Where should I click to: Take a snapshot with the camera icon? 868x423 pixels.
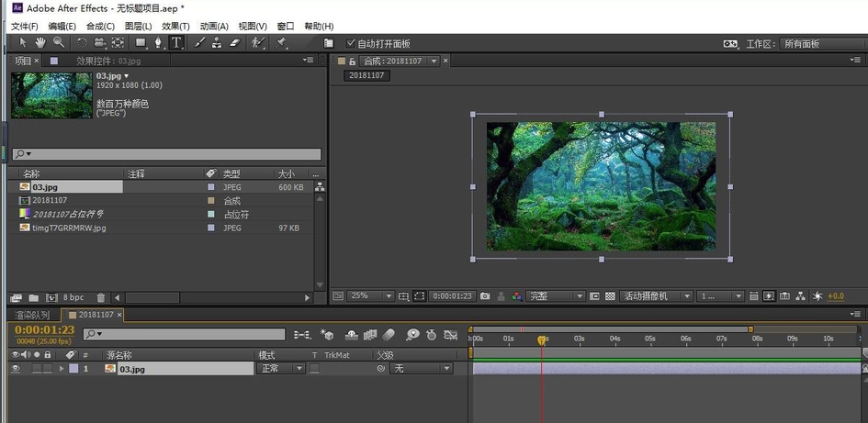[x=486, y=295]
